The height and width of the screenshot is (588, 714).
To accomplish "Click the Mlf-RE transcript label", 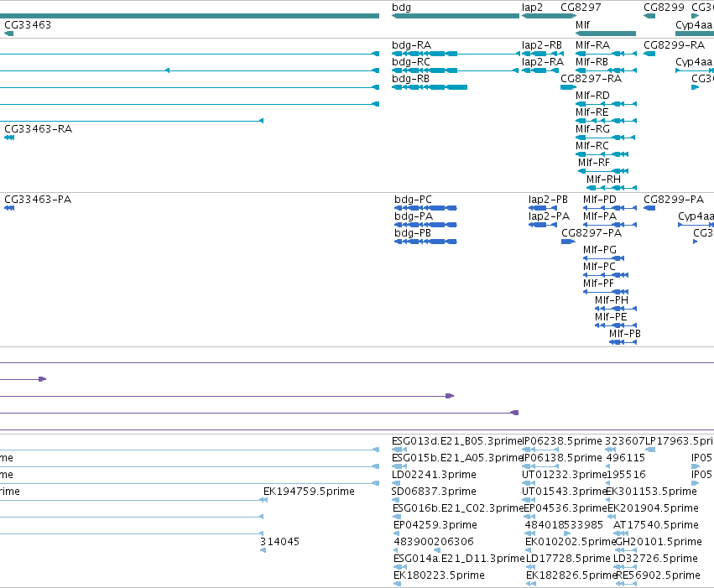I will click(592, 112).
